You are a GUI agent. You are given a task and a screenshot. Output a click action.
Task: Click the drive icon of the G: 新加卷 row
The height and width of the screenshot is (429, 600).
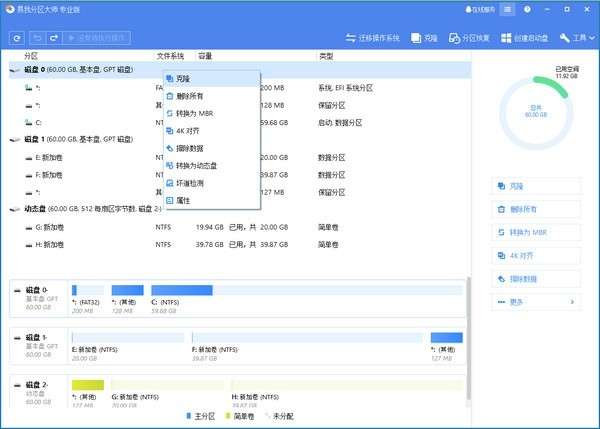29,228
